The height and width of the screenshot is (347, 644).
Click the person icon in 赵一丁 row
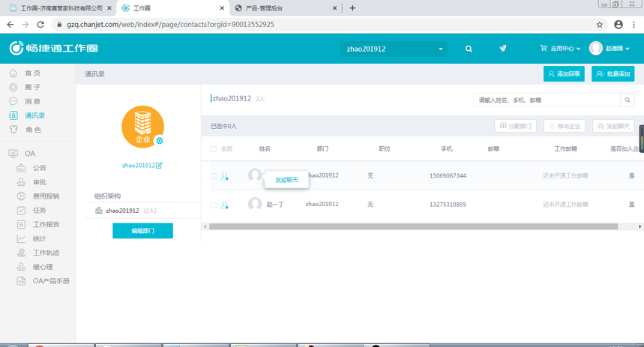coord(224,205)
